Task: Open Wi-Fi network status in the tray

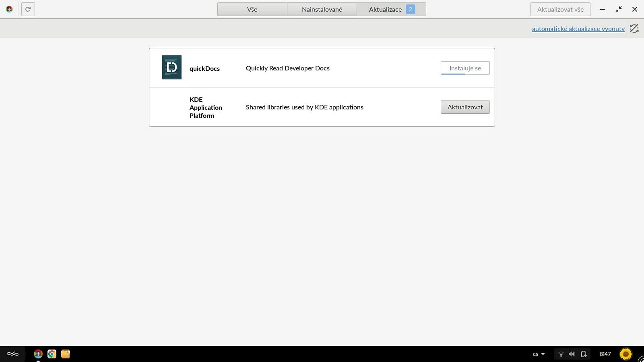Action: pos(561,354)
